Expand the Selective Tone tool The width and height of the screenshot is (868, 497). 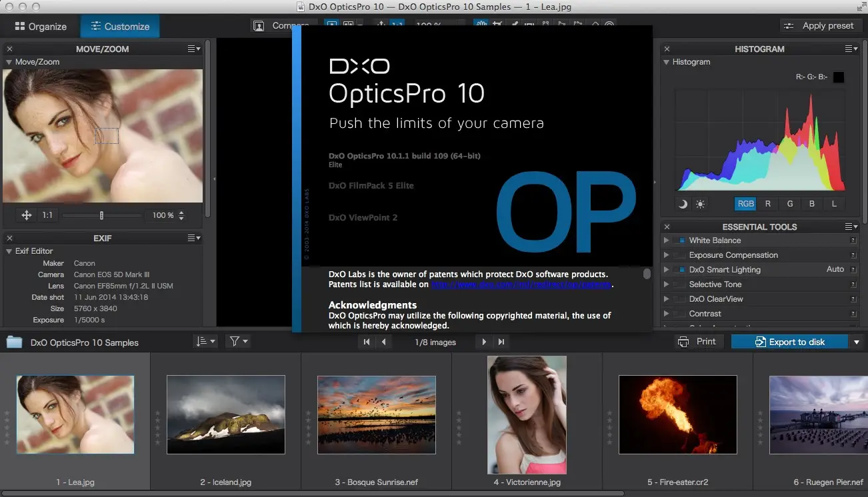(666, 284)
